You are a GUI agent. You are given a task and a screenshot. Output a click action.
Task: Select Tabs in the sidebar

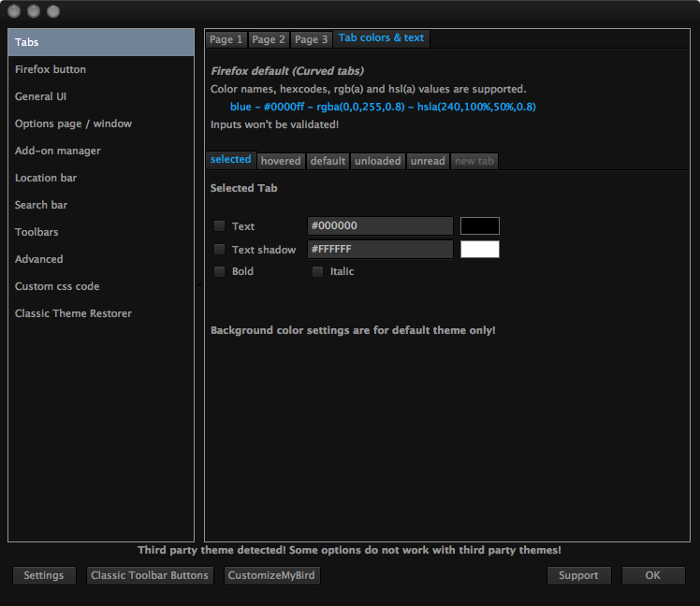(101, 42)
